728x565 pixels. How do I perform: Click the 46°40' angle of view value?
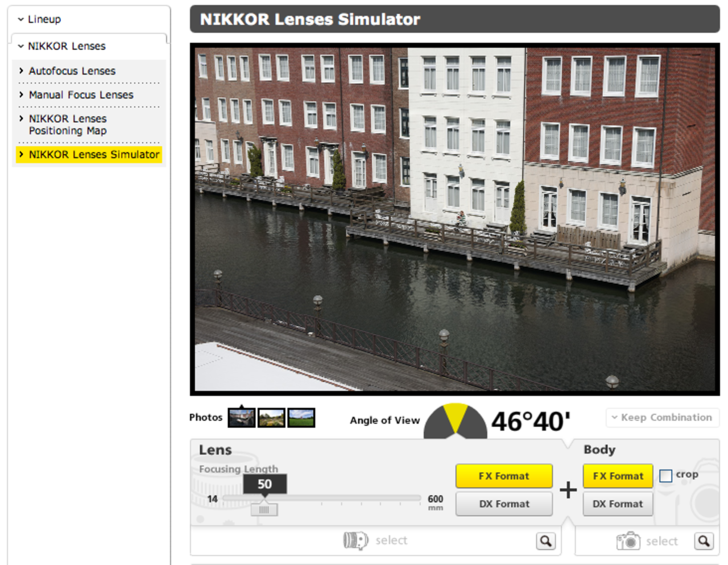[531, 422]
